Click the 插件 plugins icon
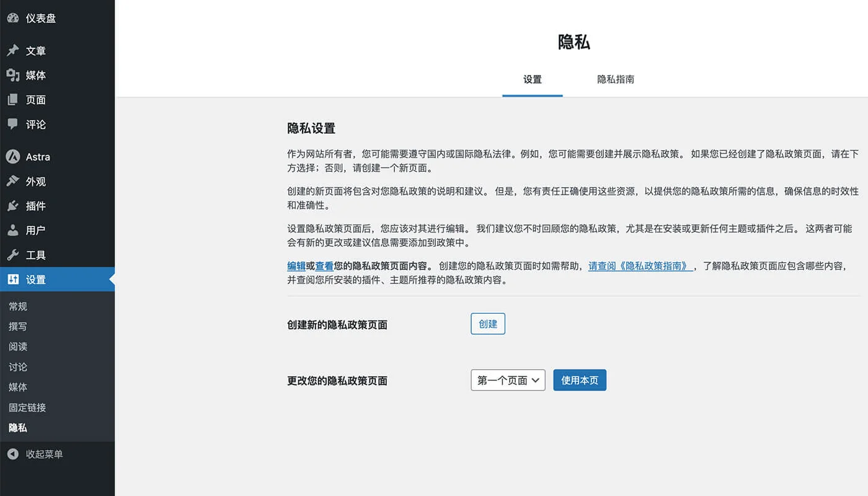Screen dimensions: 868x496 point(14,206)
